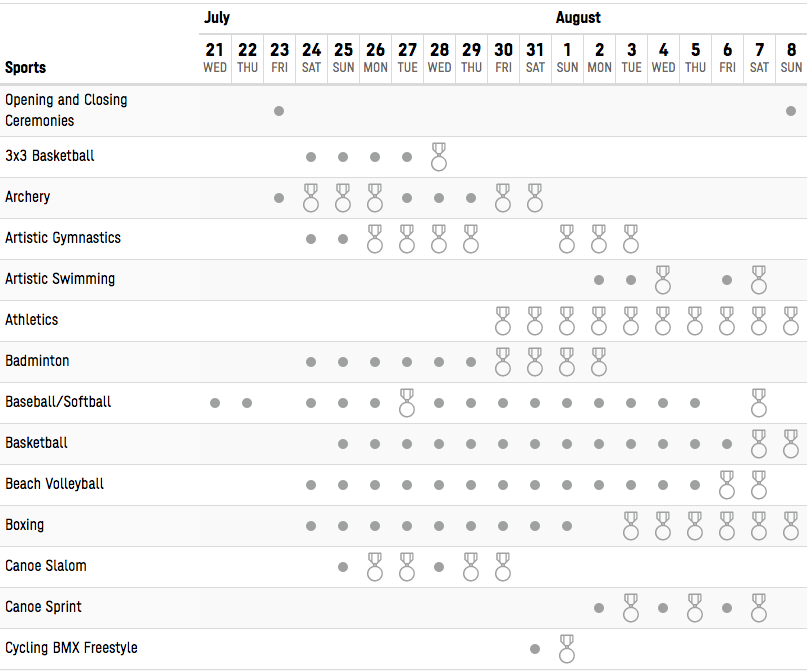
Task: Click the Boxing medal icon on August 3
Action: pos(631,525)
